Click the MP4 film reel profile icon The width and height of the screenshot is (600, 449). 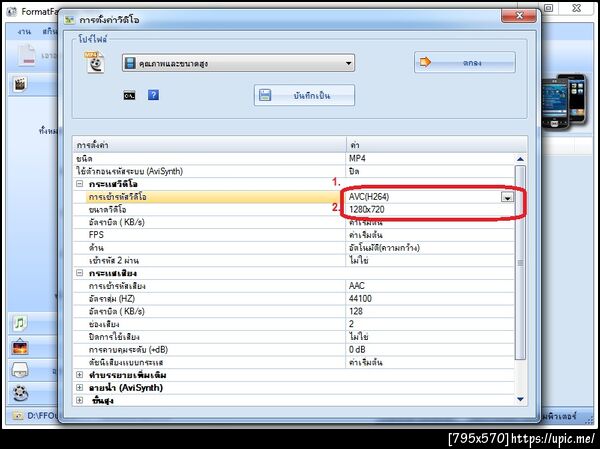click(94, 62)
